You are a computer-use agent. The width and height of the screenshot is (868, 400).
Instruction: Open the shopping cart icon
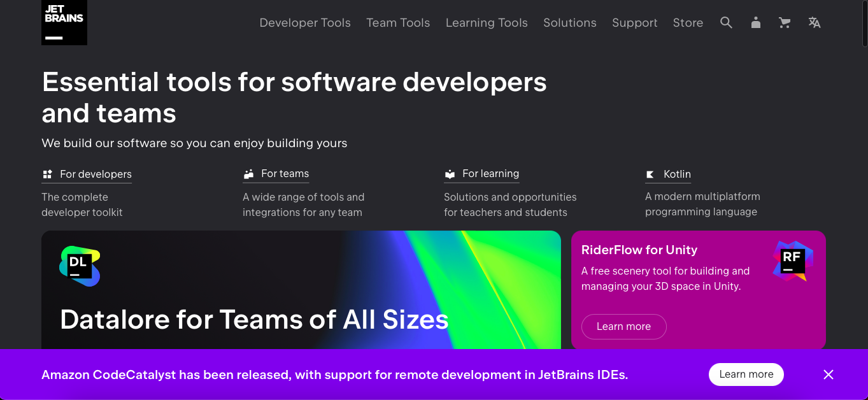coord(785,22)
